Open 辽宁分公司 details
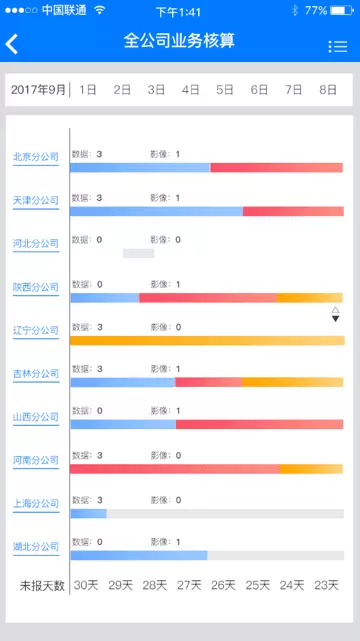This screenshot has height=641, width=360. tap(36, 331)
